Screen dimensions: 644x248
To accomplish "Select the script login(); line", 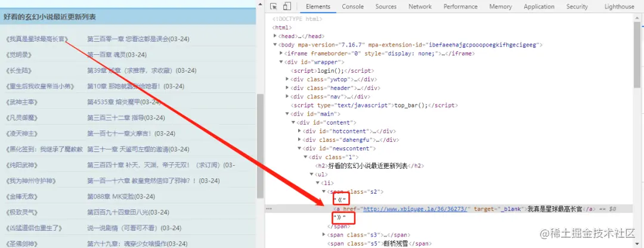I will tap(333, 70).
